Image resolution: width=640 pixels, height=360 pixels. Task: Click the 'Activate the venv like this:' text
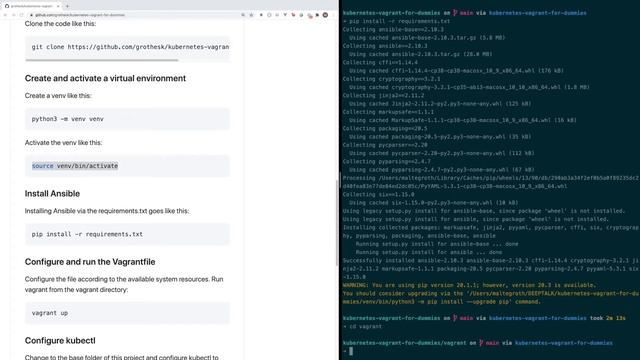pyautogui.click(x=63, y=142)
